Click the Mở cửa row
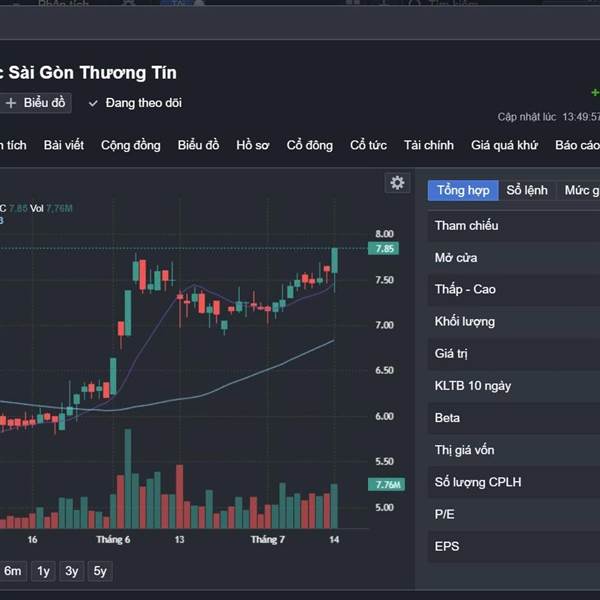Screen dimensions: 600x600 pyautogui.click(x=514, y=258)
